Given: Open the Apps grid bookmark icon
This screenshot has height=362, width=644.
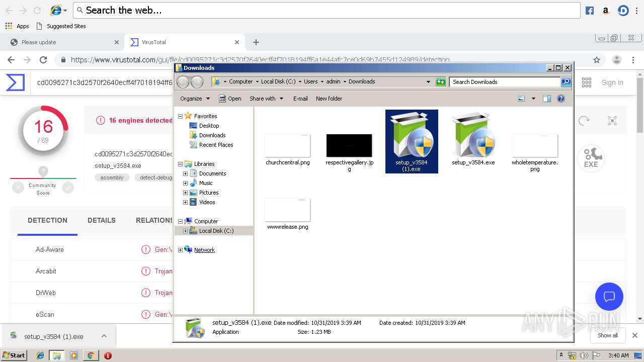Looking at the screenshot, I should 9,26.
